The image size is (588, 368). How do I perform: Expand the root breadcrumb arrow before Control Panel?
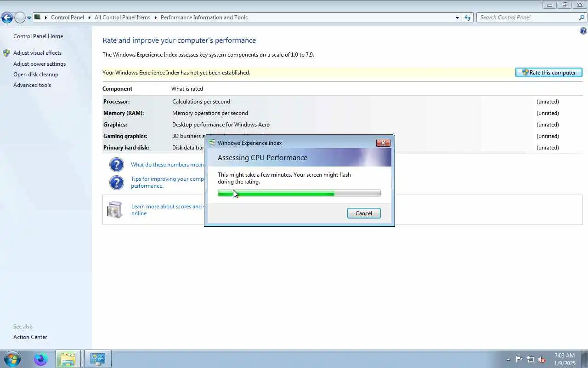tap(46, 17)
